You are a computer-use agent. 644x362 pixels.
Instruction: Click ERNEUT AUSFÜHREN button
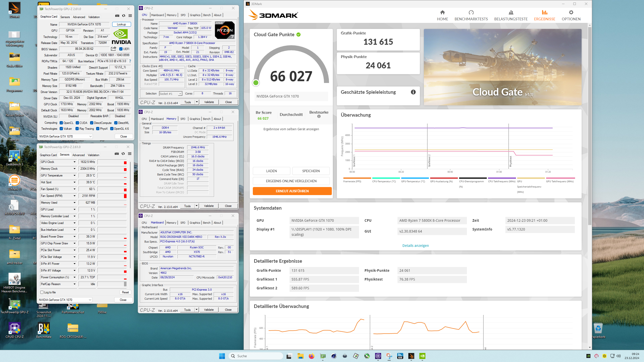point(292,191)
